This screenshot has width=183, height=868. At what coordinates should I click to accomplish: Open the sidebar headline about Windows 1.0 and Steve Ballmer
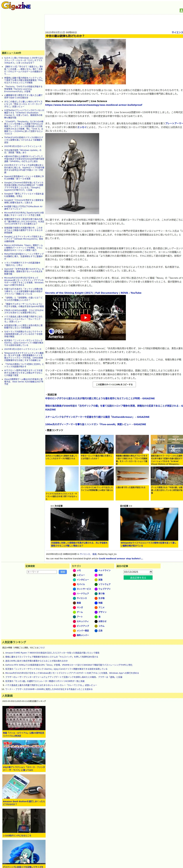24,60
